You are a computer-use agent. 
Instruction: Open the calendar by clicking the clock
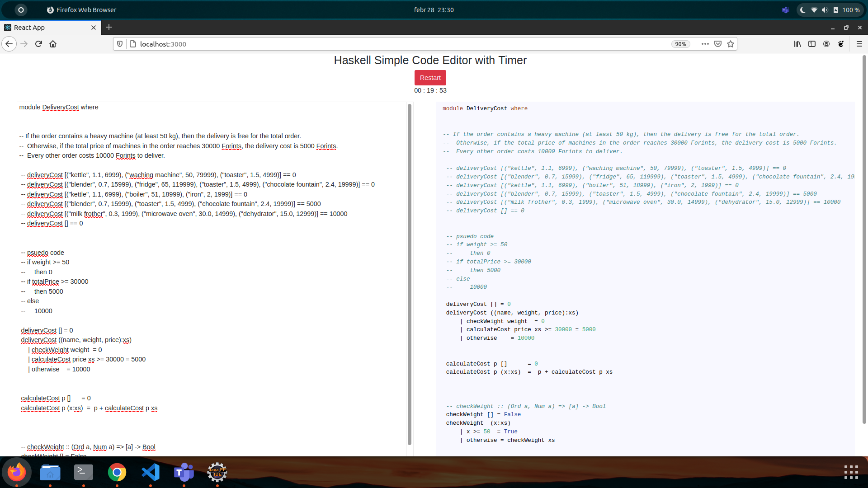click(x=433, y=9)
